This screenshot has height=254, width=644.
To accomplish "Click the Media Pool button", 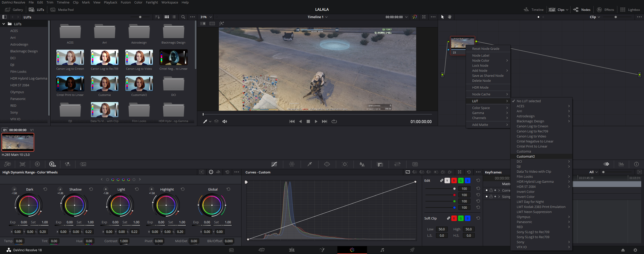I will 62,10.
